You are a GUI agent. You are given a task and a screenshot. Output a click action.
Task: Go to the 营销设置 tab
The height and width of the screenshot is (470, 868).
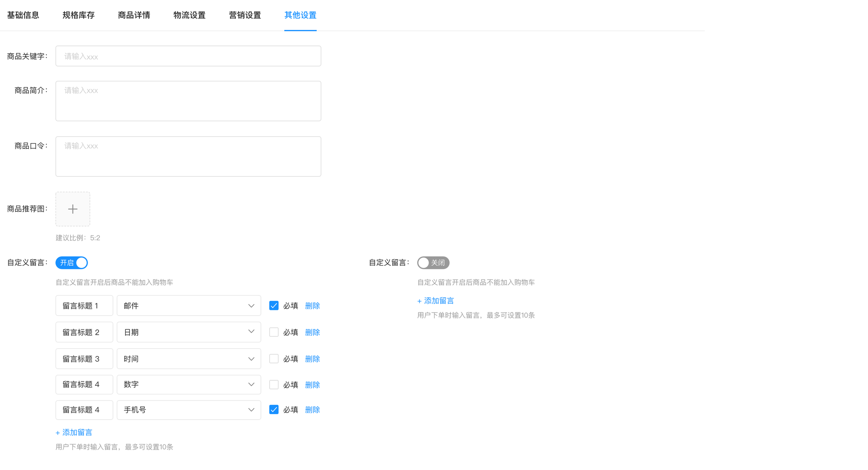coord(245,15)
